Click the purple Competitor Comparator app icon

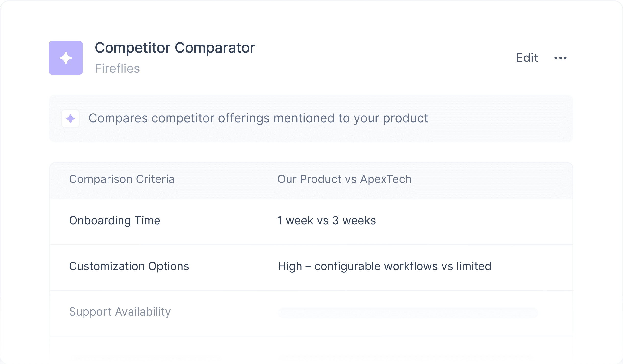tap(66, 58)
